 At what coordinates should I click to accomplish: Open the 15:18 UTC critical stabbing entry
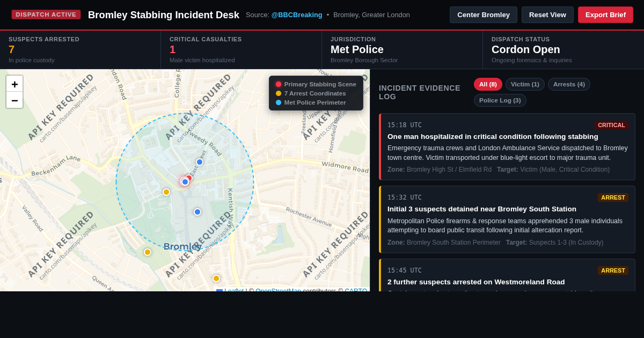507,147
